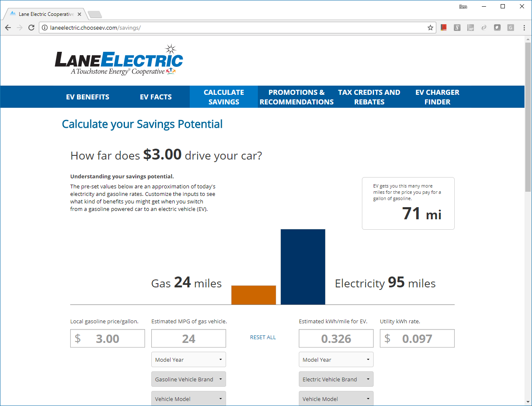This screenshot has height=406, width=532.
Task: Click the RP extension icon
Action: point(471,28)
